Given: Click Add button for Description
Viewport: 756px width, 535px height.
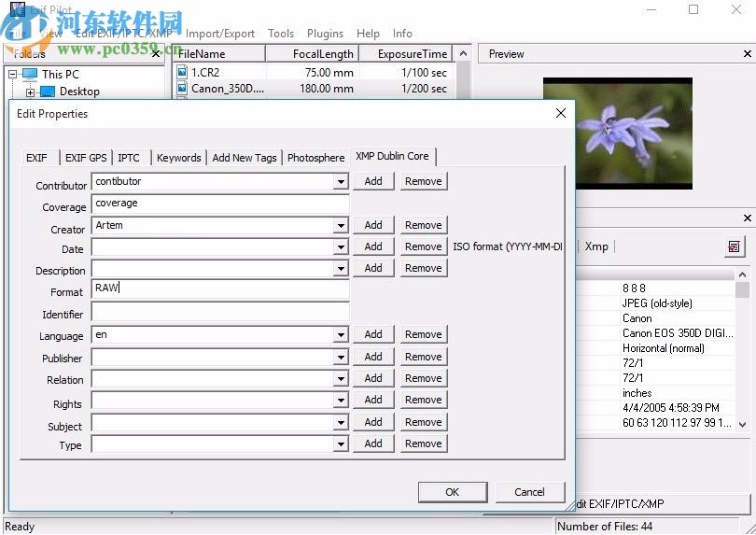Looking at the screenshot, I should coord(373,268).
